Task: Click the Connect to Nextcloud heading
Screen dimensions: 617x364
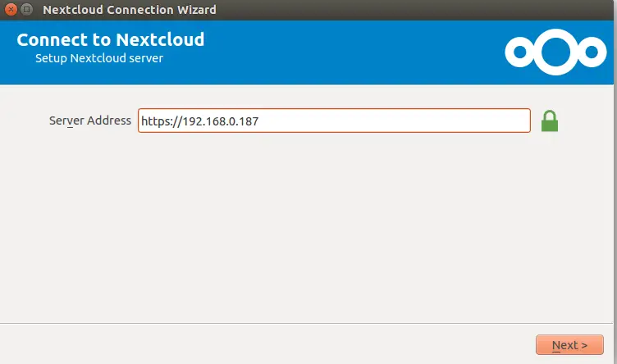Action: 111,39
